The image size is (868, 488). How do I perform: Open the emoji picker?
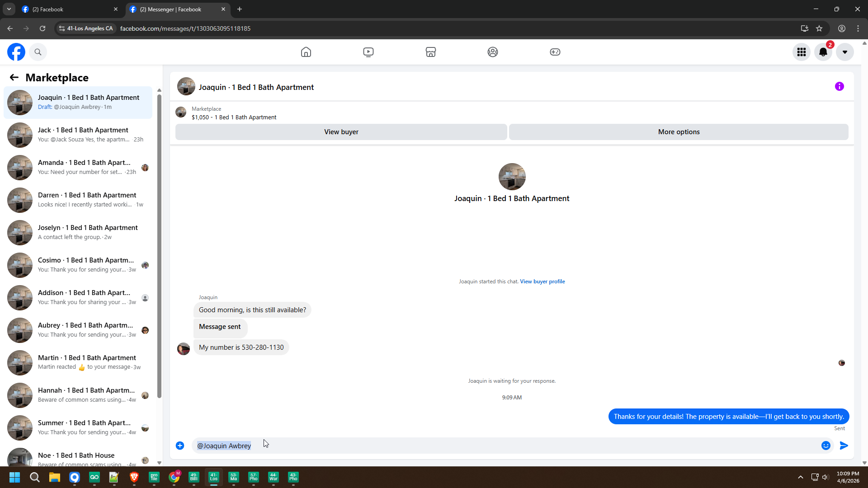[826, 446]
